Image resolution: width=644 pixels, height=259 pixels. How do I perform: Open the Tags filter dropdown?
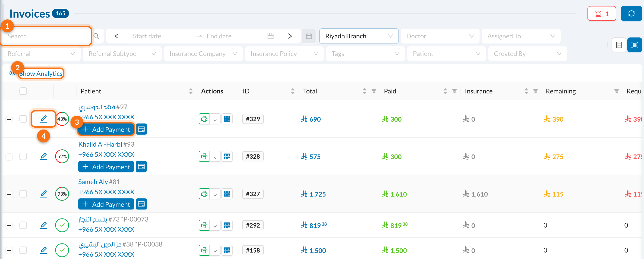coord(365,54)
